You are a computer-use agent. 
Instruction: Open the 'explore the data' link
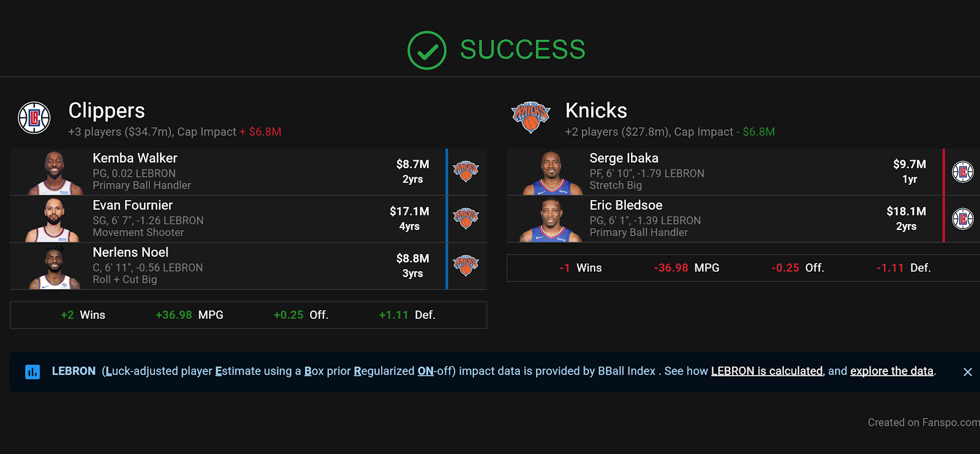[891, 371]
